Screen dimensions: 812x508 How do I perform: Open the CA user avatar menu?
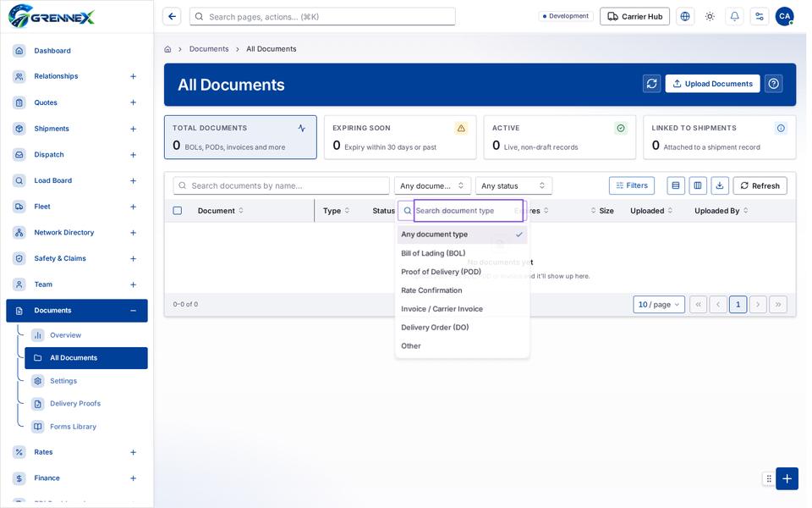coord(785,17)
